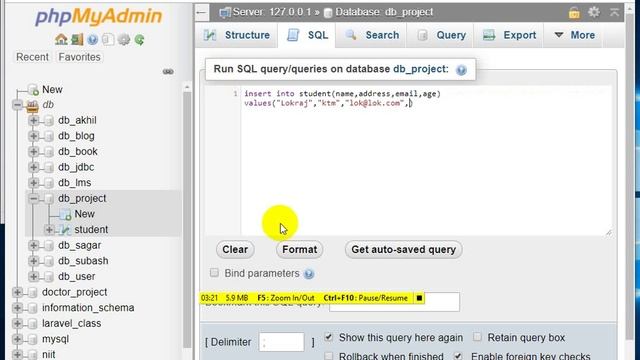
Task: Expand the db_lms database node
Action: [33, 183]
